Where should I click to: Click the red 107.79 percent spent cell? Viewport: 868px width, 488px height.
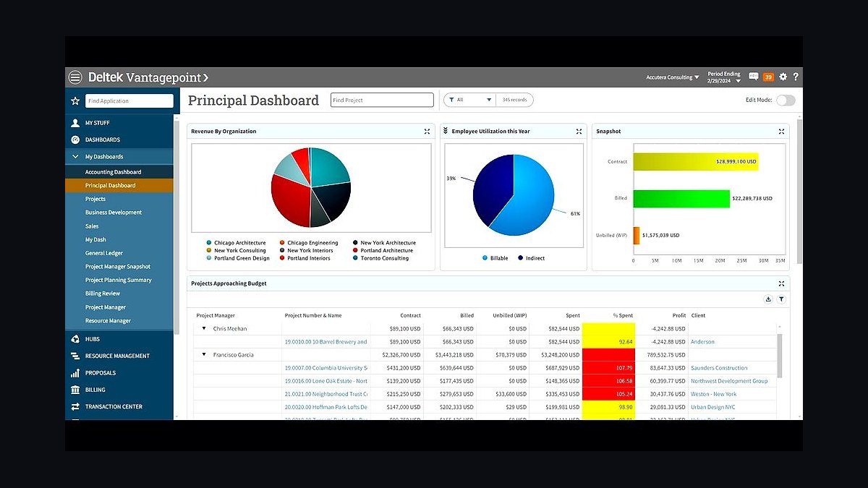tap(608, 368)
